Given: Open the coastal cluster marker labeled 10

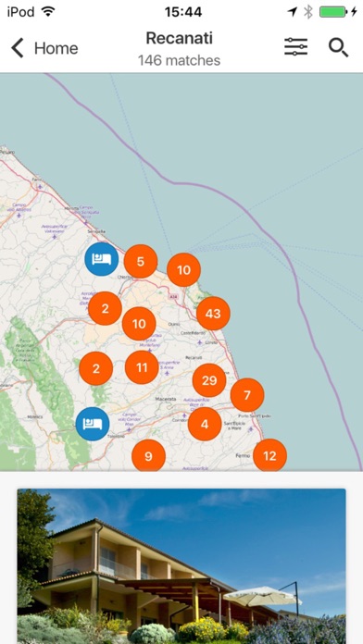Looking at the screenshot, I should point(183,270).
